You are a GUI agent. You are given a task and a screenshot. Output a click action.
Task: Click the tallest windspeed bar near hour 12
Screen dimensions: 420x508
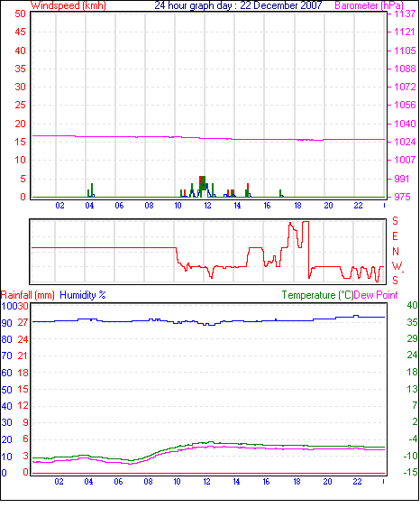[x=202, y=187]
